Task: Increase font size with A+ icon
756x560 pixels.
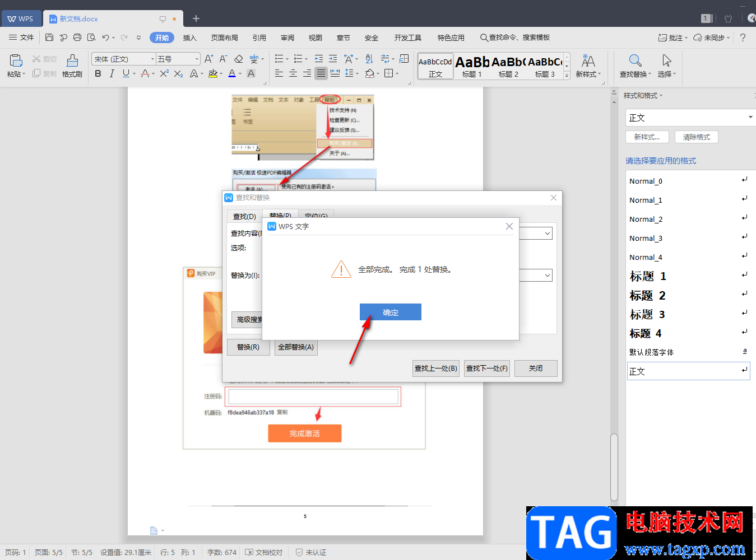Action: coord(209,59)
